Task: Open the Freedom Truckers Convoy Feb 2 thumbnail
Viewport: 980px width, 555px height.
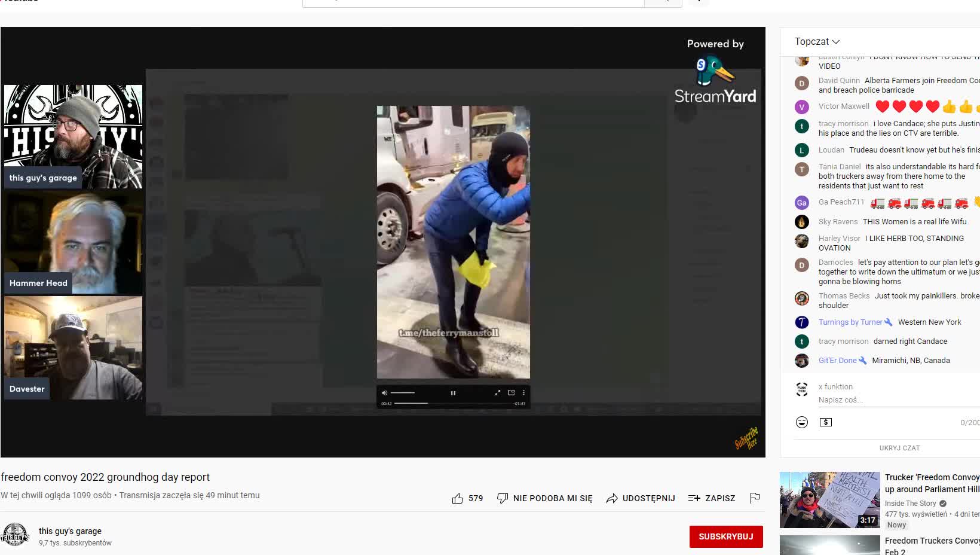Action: (830, 545)
